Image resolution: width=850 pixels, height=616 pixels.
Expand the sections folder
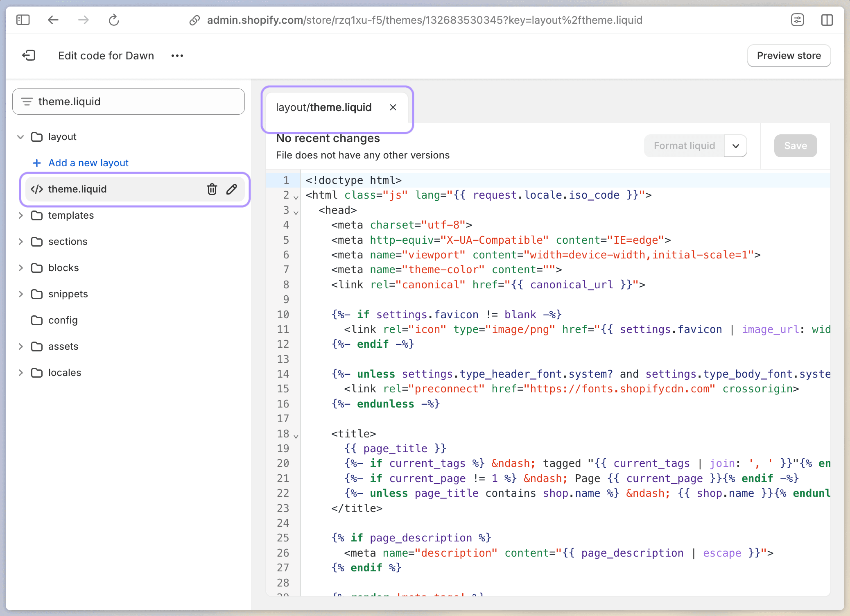(x=20, y=242)
